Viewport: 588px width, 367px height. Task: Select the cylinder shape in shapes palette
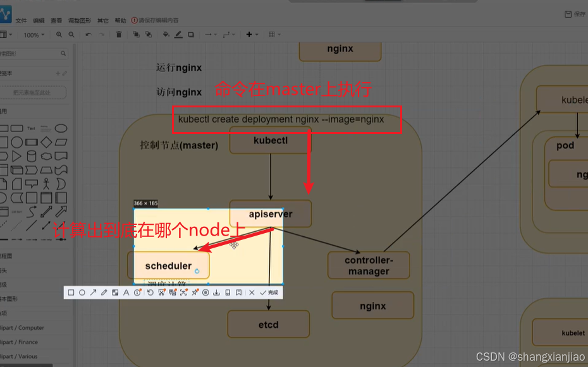(x=32, y=156)
